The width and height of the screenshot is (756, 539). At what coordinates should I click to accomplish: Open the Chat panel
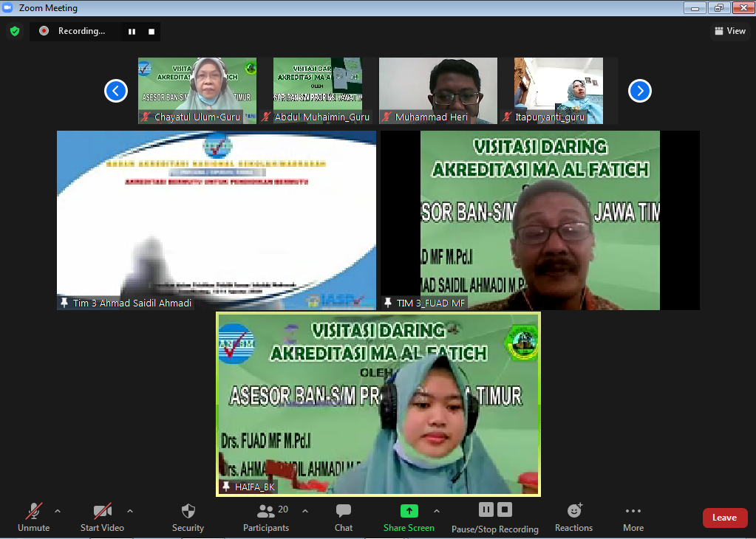[343, 516]
